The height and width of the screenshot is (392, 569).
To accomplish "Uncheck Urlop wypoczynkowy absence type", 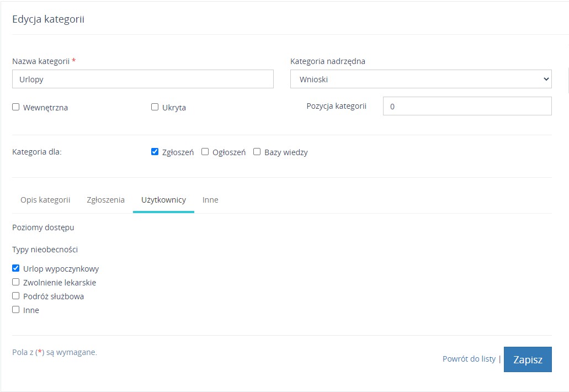I will [x=16, y=268].
